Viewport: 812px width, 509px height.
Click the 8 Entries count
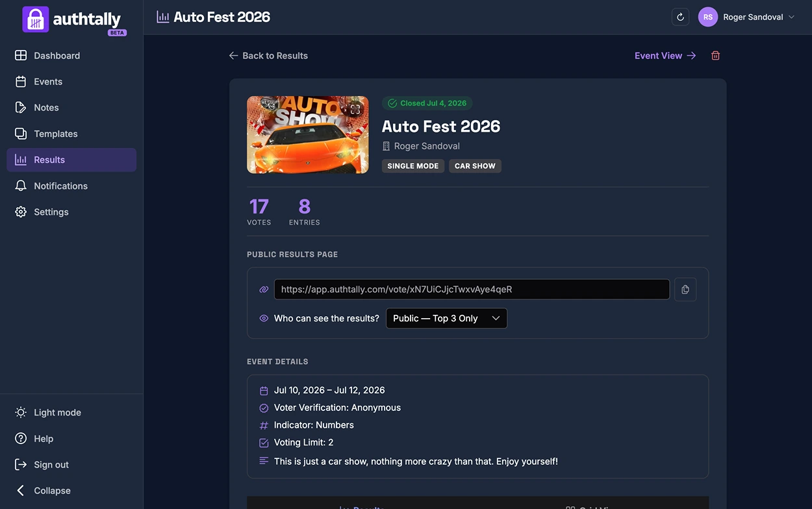pos(304,212)
